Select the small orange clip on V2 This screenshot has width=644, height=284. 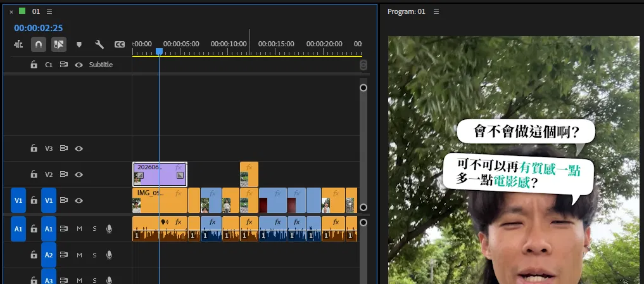249,174
